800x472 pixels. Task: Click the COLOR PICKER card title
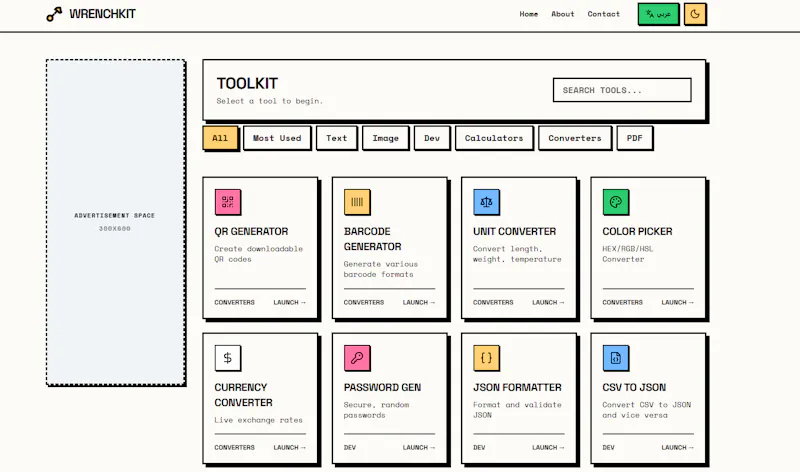[637, 232]
